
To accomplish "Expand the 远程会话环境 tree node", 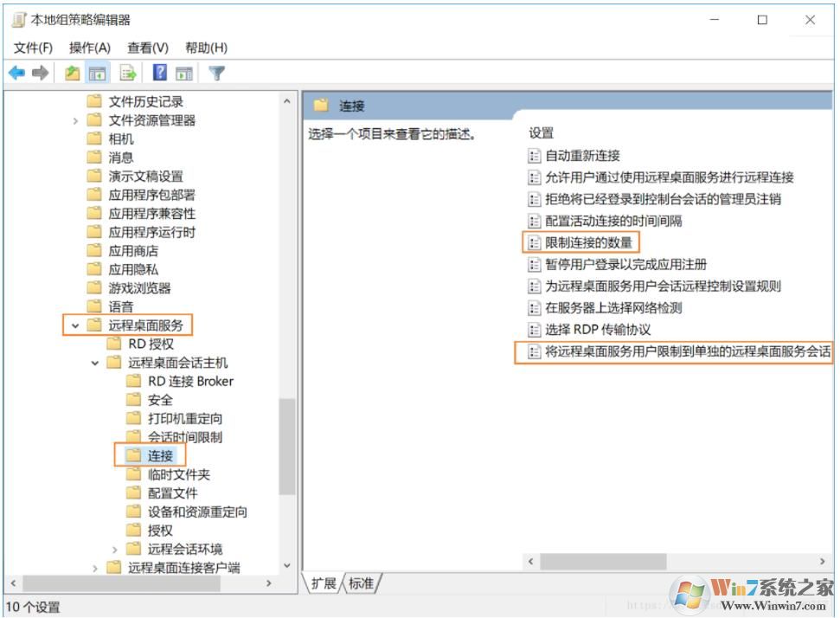I will [114, 548].
